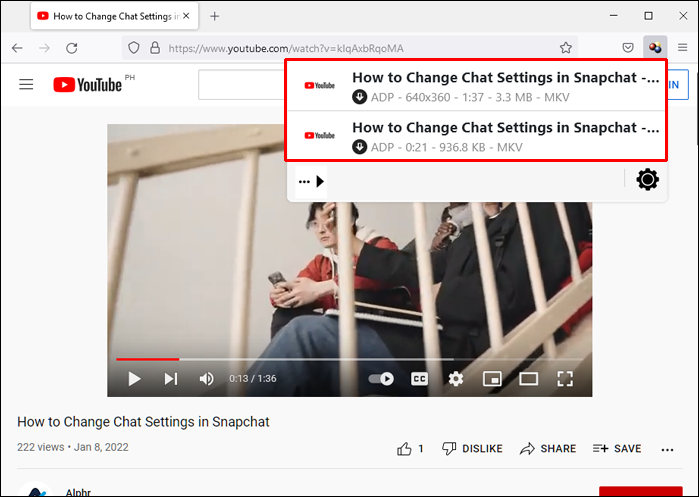Enter full screen mode
The height and width of the screenshot is (497, 699).
pos(565,379)
